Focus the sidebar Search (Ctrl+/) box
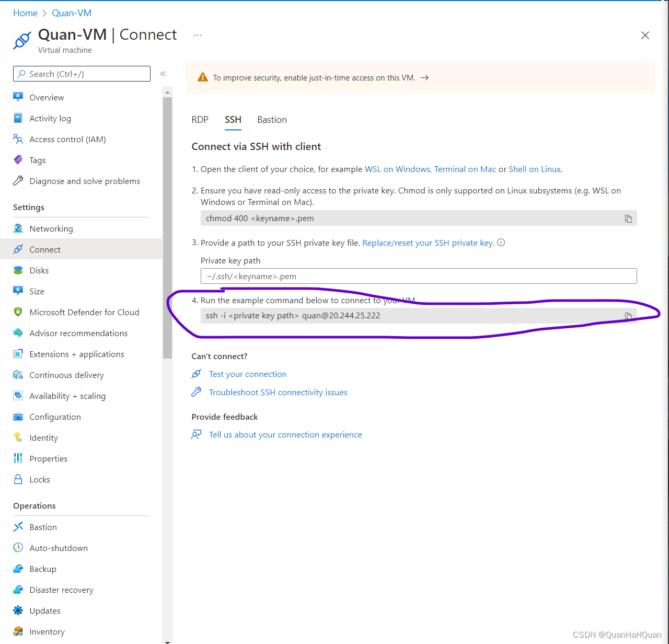Viewport: 669px width, 644px height. [x=82, y=74]
